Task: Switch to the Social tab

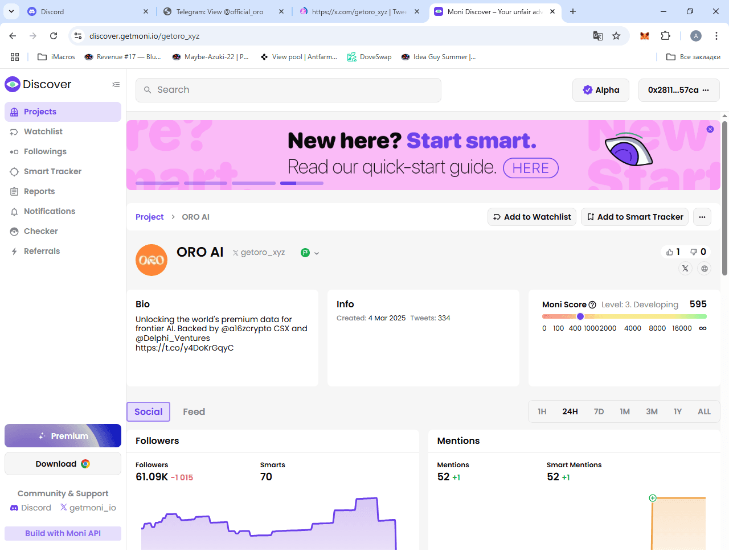Action: [148, 411]
